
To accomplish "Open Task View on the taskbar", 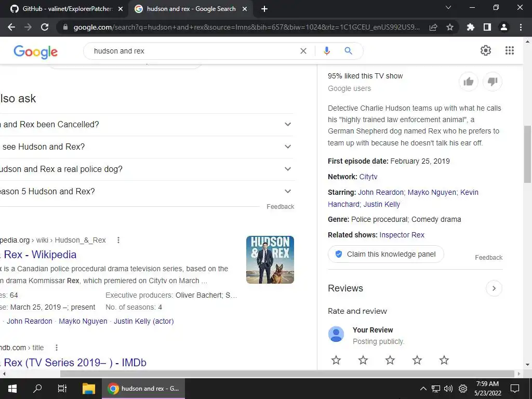I will [62, 389].
